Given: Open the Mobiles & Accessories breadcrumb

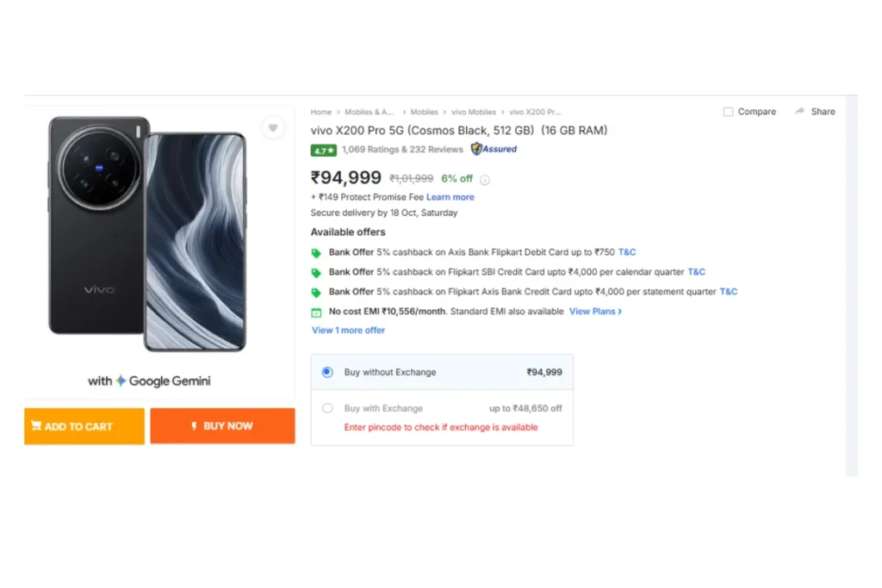Looking at the screenshot, I should (370, 112).
